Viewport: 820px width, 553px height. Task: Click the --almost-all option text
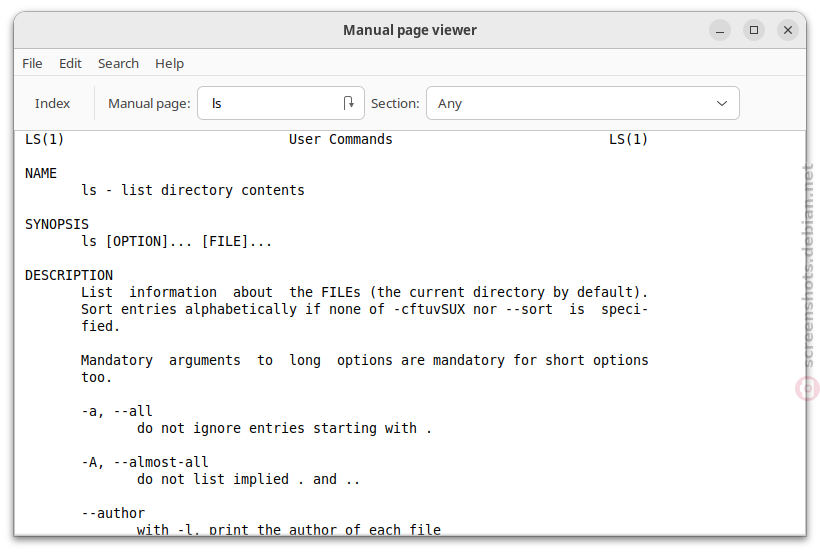pyautogui.click(x=161, y=462)
